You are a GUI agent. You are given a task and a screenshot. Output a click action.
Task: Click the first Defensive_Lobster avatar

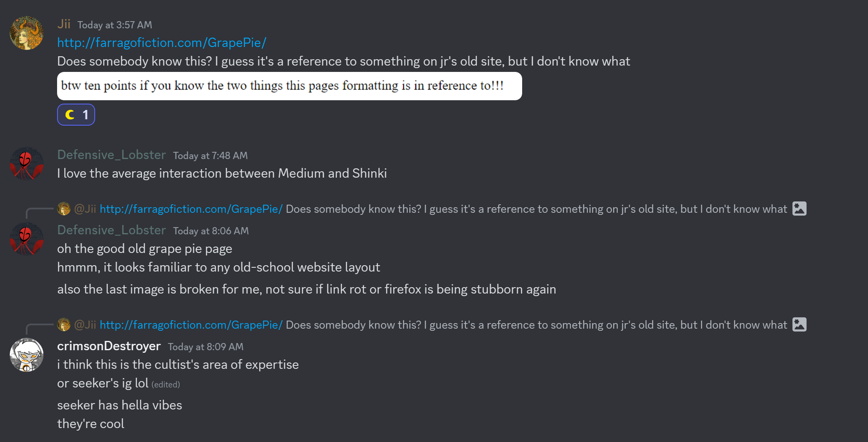pyautogui.click(x=27, y=164)
